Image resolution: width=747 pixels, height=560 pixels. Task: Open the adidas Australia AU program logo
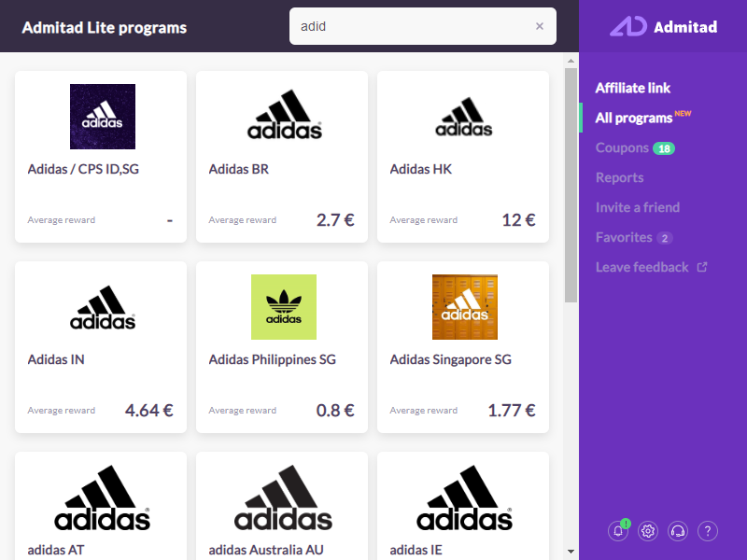tap(283, 498)
